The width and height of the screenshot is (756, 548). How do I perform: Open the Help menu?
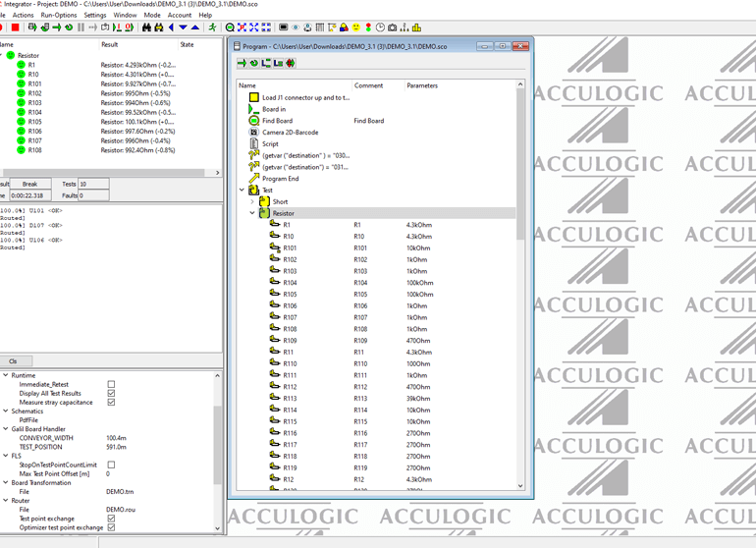pyautogui.click(x=205, y=15)
